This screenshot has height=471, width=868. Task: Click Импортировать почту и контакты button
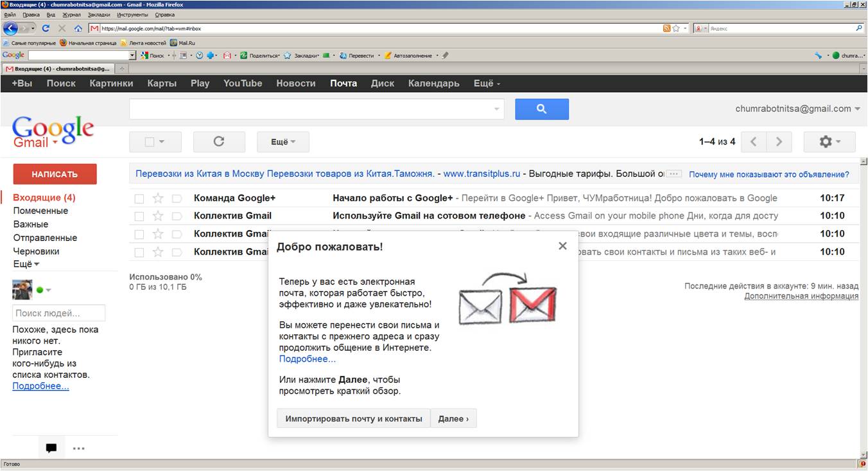pyautogui.click(x=354, y=418)
